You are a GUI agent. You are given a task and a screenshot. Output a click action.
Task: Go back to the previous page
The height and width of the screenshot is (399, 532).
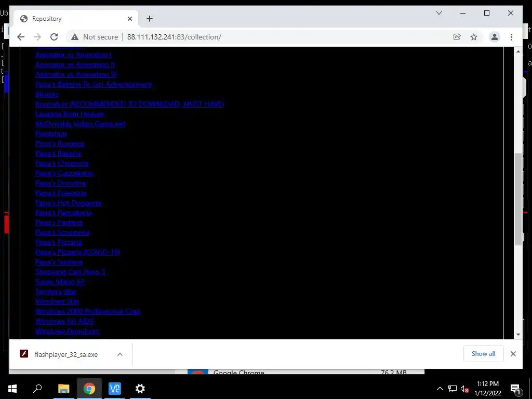(21, 37)
